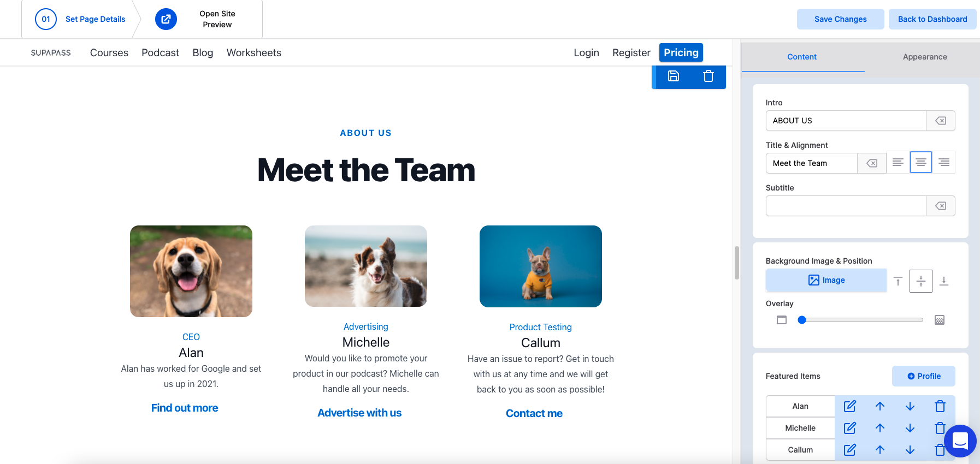Position background image at center
This screenshot has height=464, width=980.
(x=921, y=281)
